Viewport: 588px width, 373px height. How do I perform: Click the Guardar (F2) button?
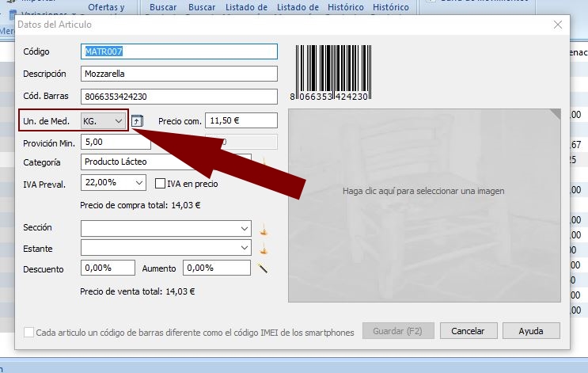[398, 331]
